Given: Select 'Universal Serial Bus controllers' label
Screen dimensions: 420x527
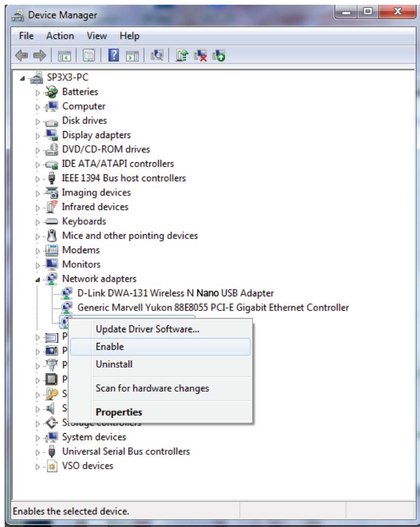Looking at the screenshot, I should coord(126,451).
